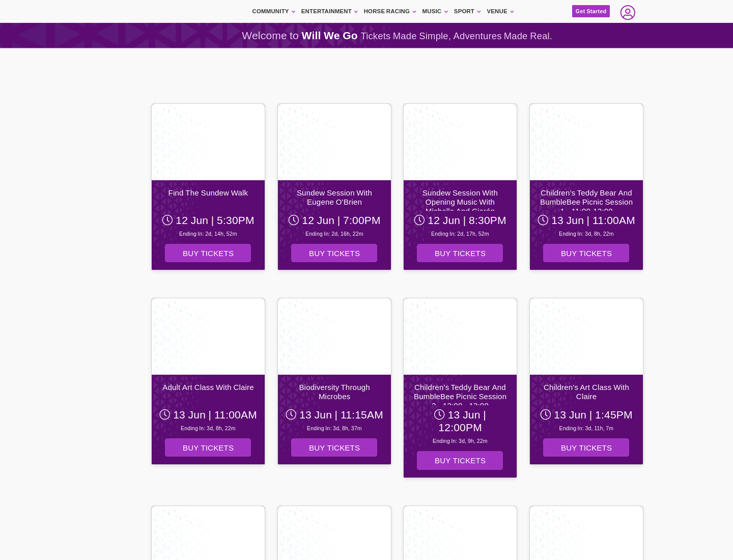Buy tickets for Find The Sundew Walk
Viewport: 733px width, 560px height.
(208, 253)
